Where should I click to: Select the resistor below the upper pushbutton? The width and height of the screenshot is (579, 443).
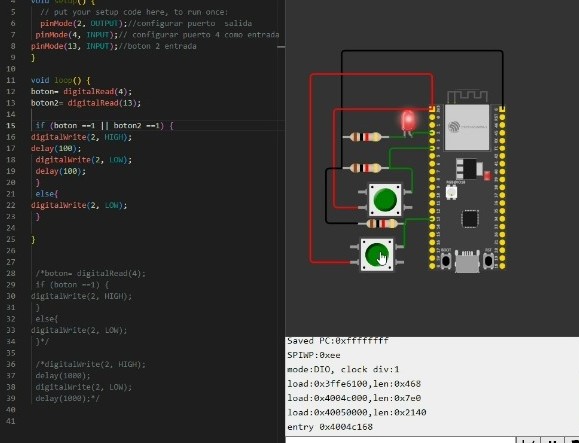382,223
